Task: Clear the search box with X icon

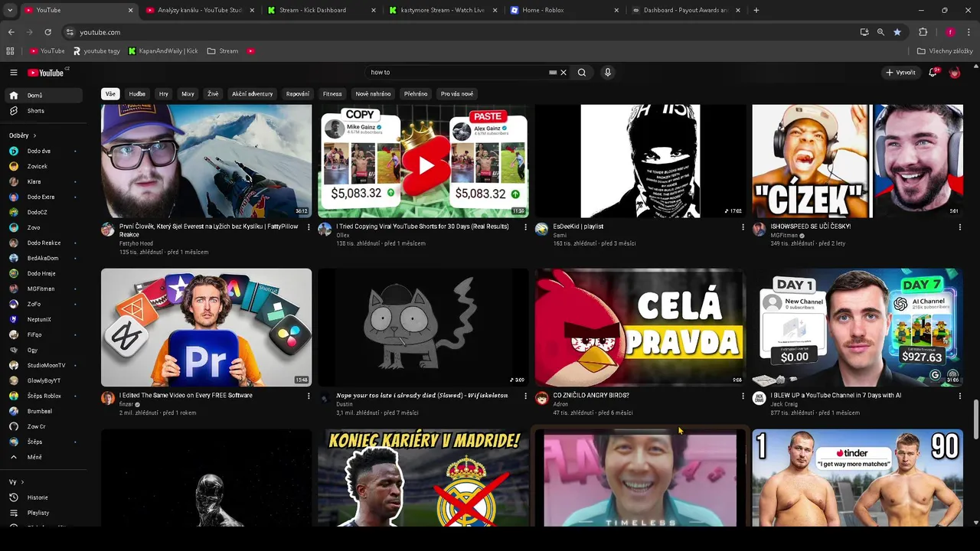Action: pyautogui.click(x=563, y=73)
